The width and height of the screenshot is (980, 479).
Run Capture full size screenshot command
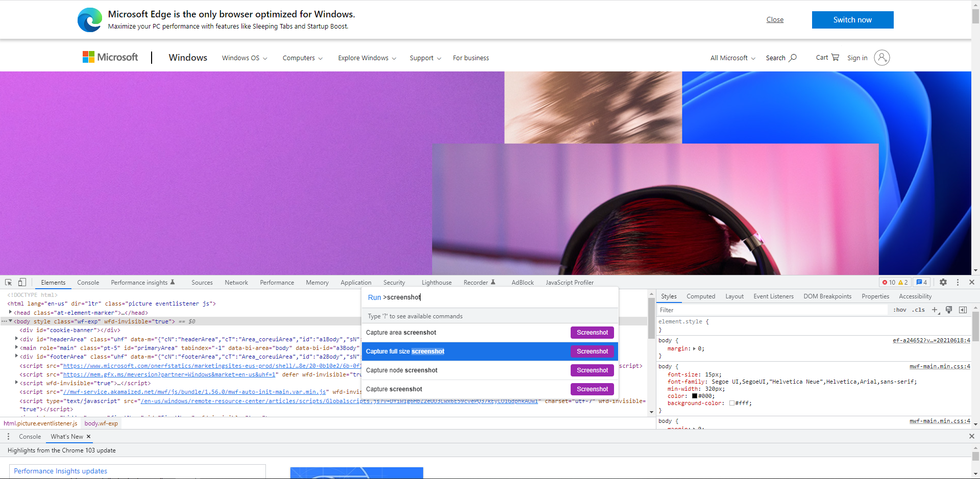490,351
